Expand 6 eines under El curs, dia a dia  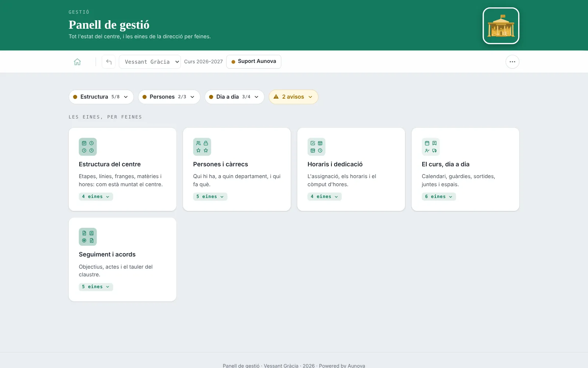point(439,197)
